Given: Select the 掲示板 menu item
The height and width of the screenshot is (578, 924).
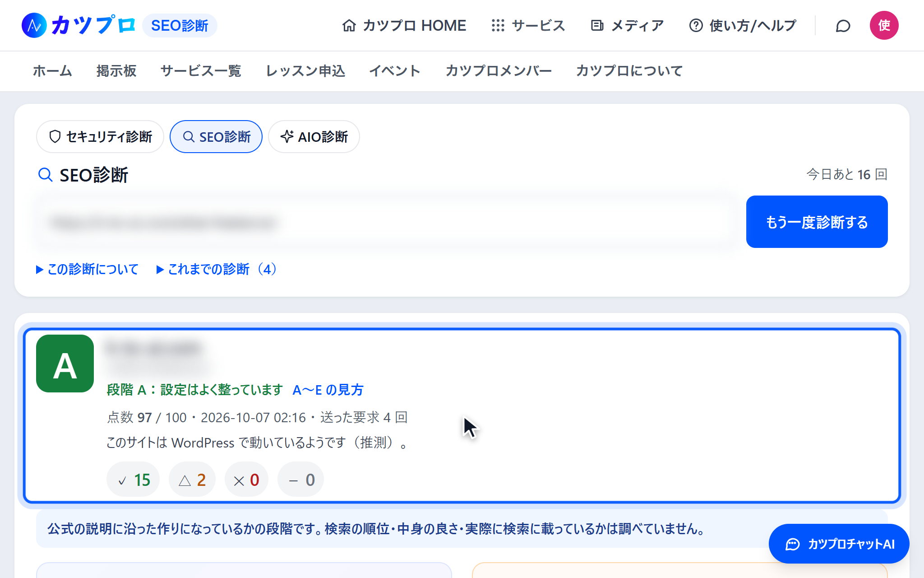Looking at the screenshot, I should [116, 71].
